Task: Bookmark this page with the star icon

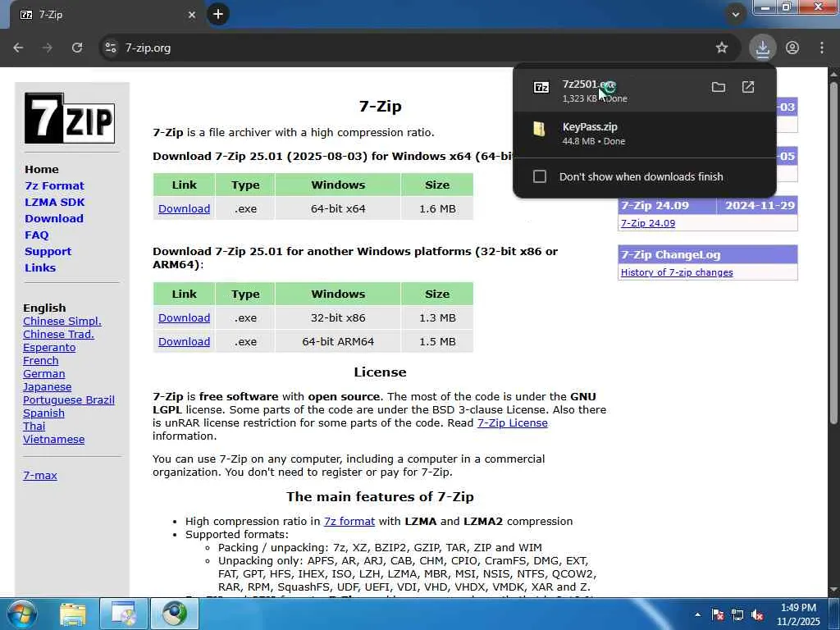Action: coord(722,48)
